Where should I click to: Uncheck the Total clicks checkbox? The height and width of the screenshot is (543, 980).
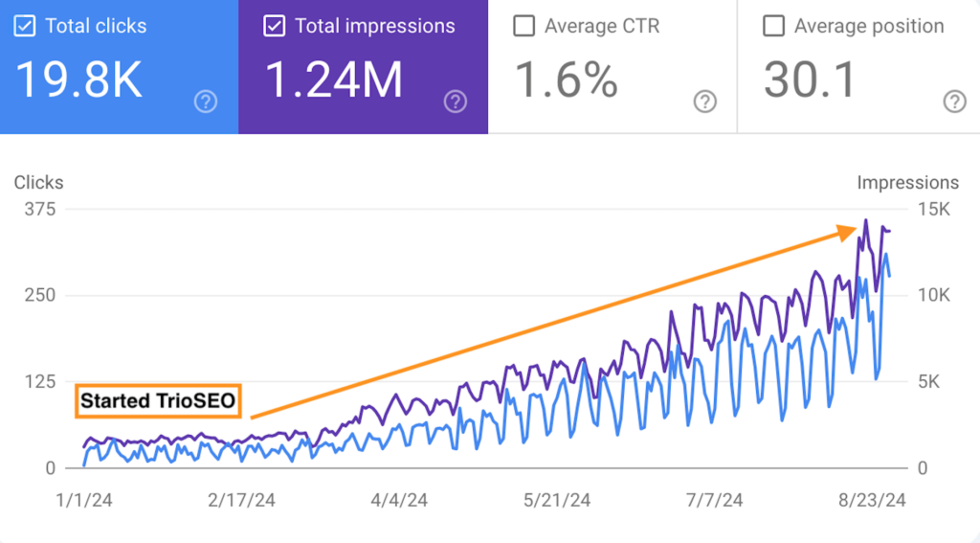point(25,26)
